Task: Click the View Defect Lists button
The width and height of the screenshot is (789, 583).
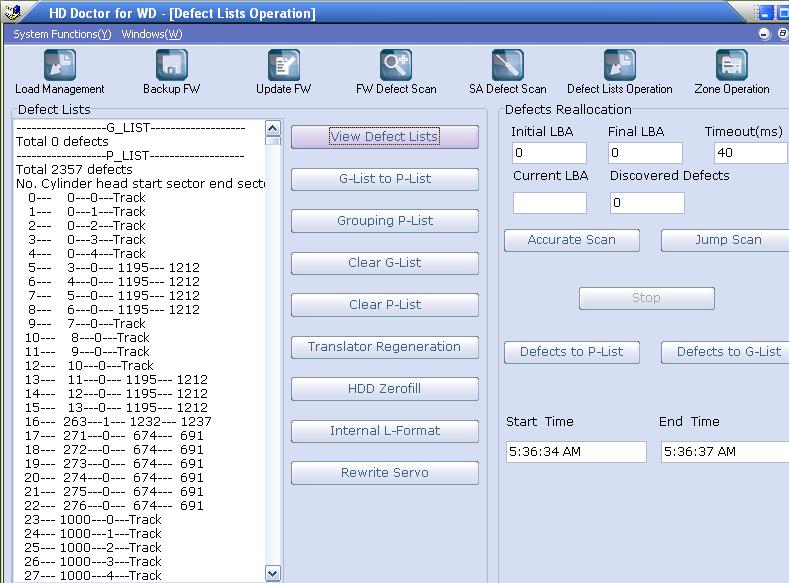Action: pyautogui.click(x=385, y=137)
